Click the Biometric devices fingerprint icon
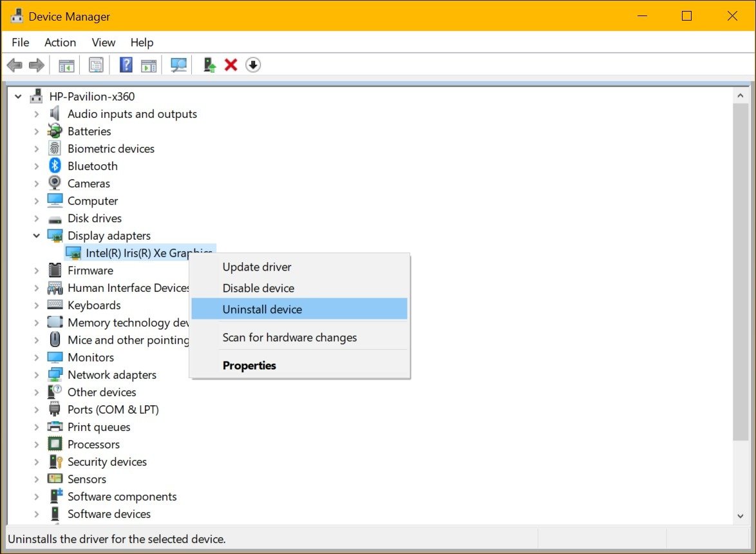756x554 pixels. pos(55,148)
